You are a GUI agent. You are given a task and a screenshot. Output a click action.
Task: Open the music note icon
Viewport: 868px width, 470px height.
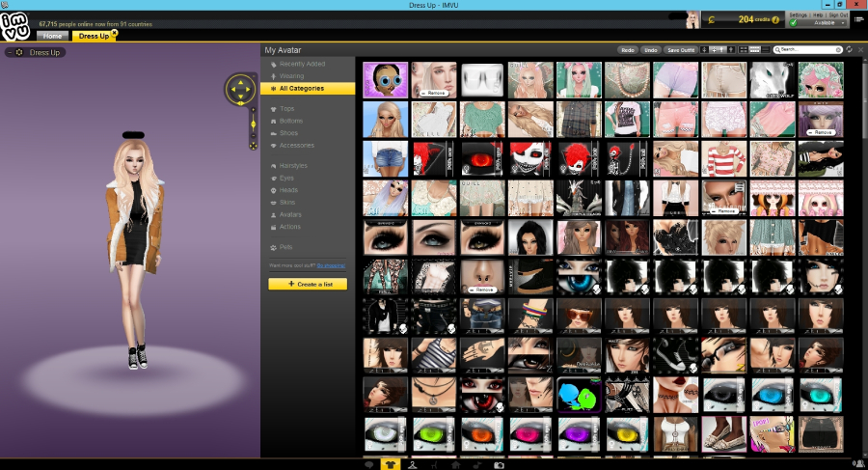click(477, 465)
